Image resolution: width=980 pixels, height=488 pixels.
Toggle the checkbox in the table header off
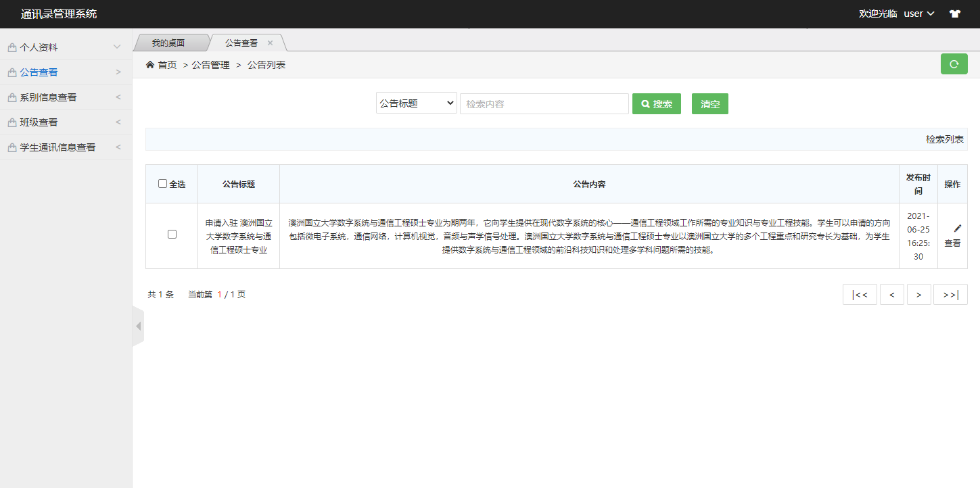coord(162,182)
